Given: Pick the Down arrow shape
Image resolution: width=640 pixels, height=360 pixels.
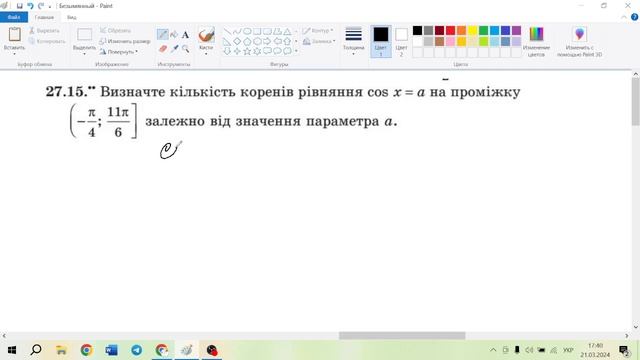Looking at the screenshot, I should coord(227,51).
